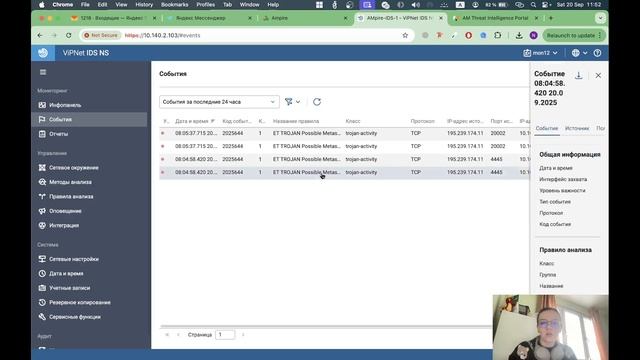This screenshot has height=360, width=640.
Task: Go to first events page arrow
Action: (x=167, y=335)
